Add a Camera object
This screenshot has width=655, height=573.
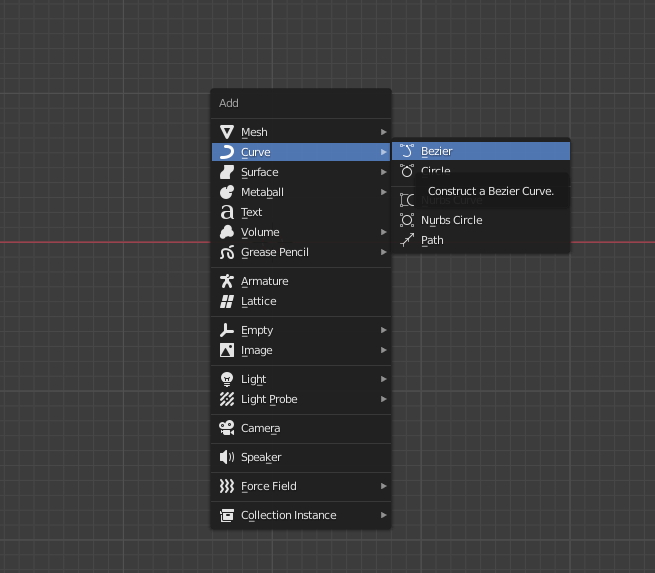coord(301,428)
